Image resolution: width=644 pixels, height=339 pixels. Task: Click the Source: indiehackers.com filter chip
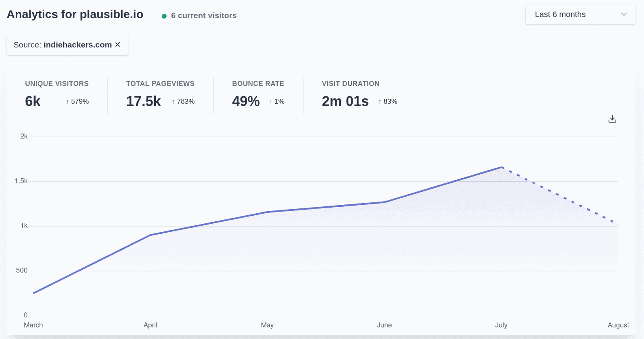tap(62, 45)
